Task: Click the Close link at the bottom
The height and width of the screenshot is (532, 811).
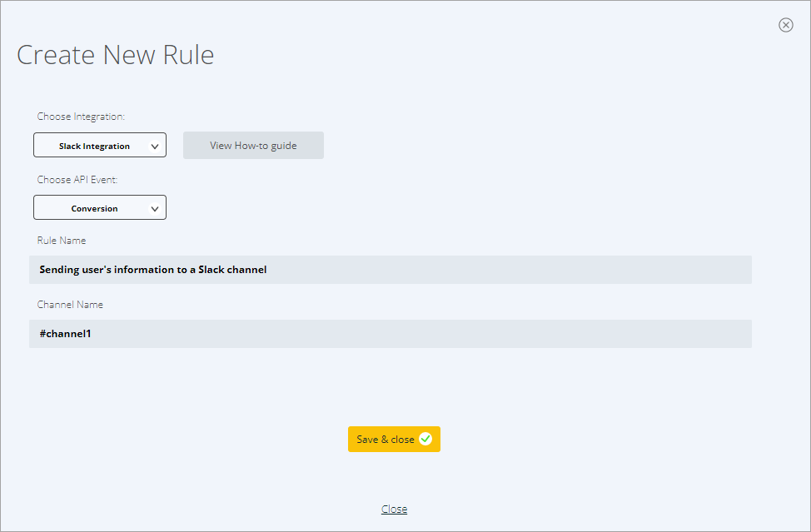Action: click(394, 509)
